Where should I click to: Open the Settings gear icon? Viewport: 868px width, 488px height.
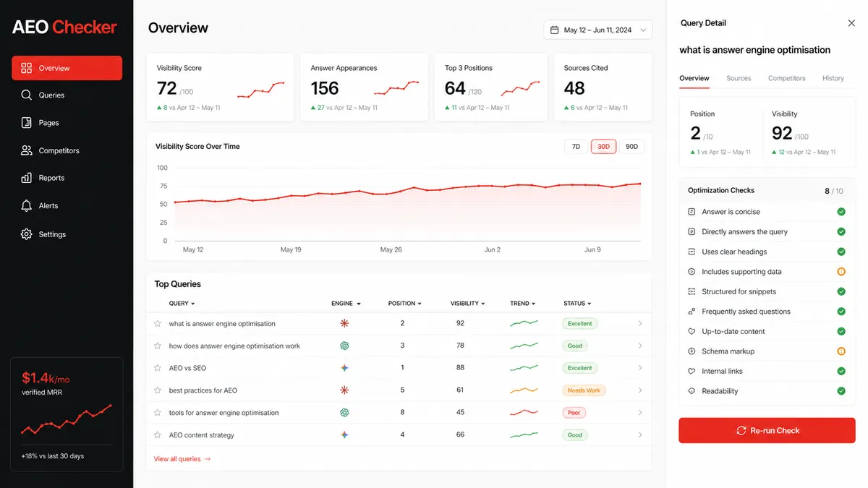coord(27,234)
